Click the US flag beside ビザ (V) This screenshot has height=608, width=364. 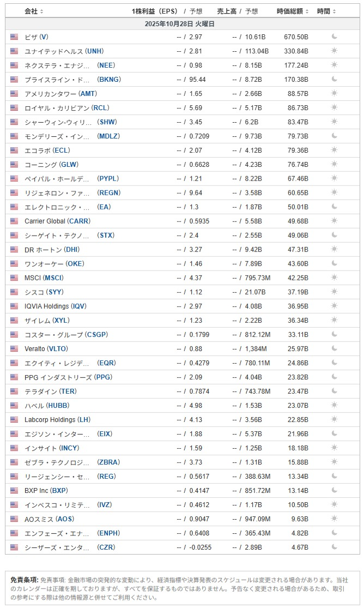click(x=14, y=37)
